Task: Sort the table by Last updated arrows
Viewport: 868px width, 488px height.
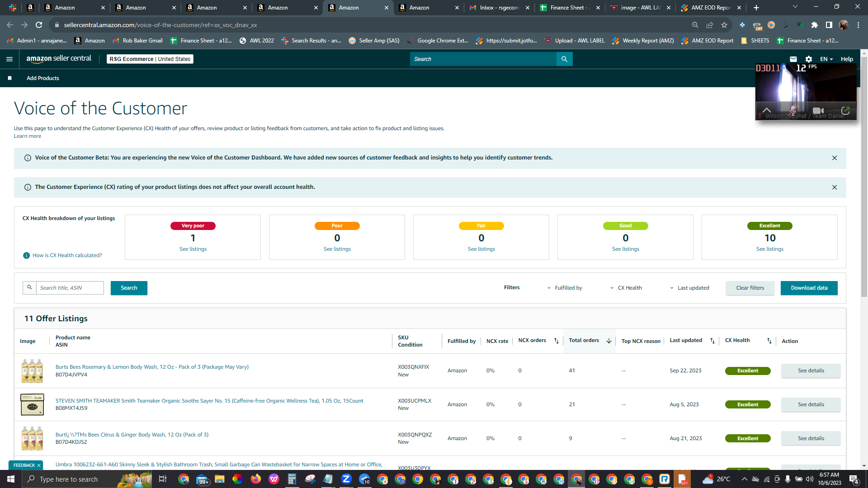Action: pyautogui.click(x=712, y=341)
